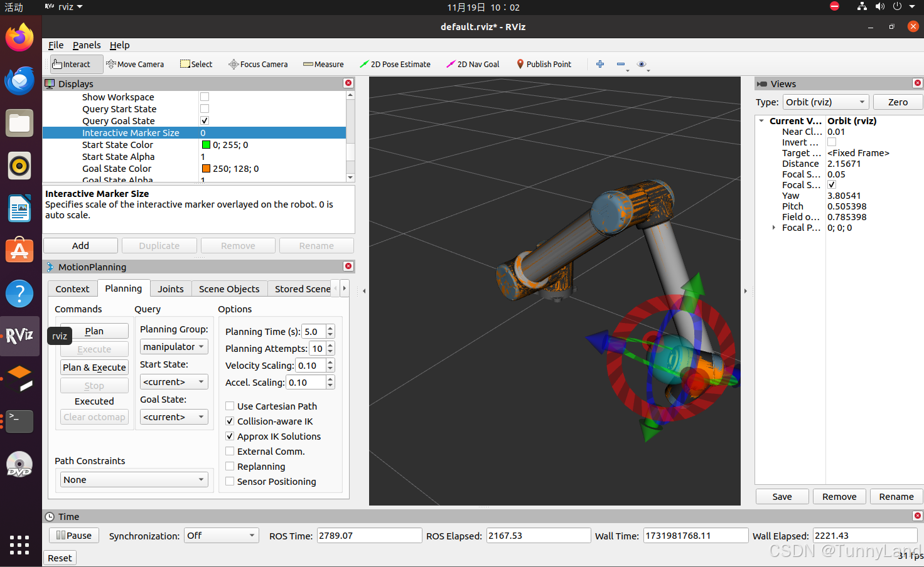Click the Add display button
Image resolution: width=924 pixels, height=567 pixels.
click(x=80, y=246)
